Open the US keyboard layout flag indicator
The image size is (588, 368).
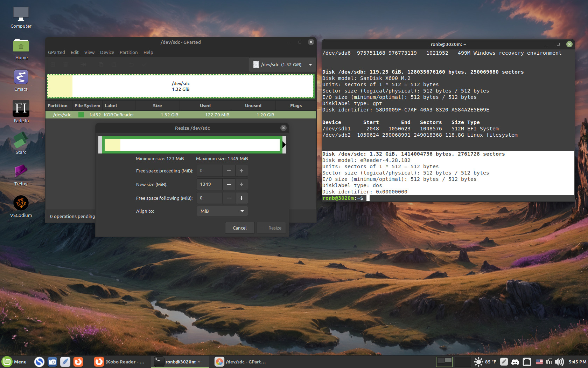point(539,362)
